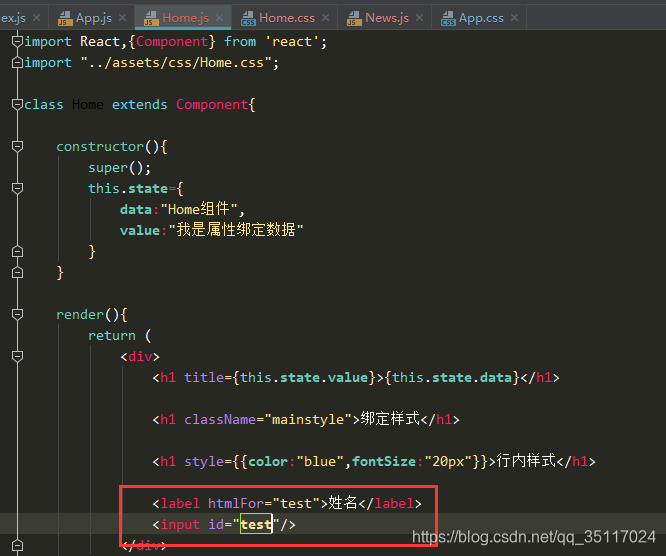Collapse the render method fold
This screenshot has height=556, width=666.
click(x=17, y=314)
